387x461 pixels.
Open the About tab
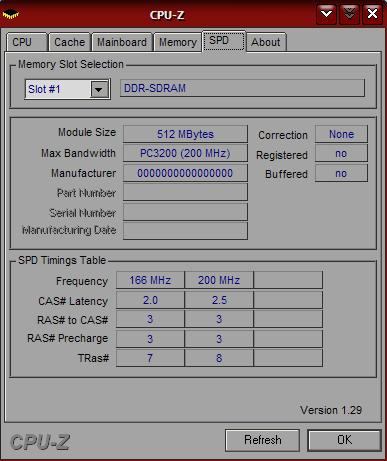pyautogui.click(x=266, y=42)
